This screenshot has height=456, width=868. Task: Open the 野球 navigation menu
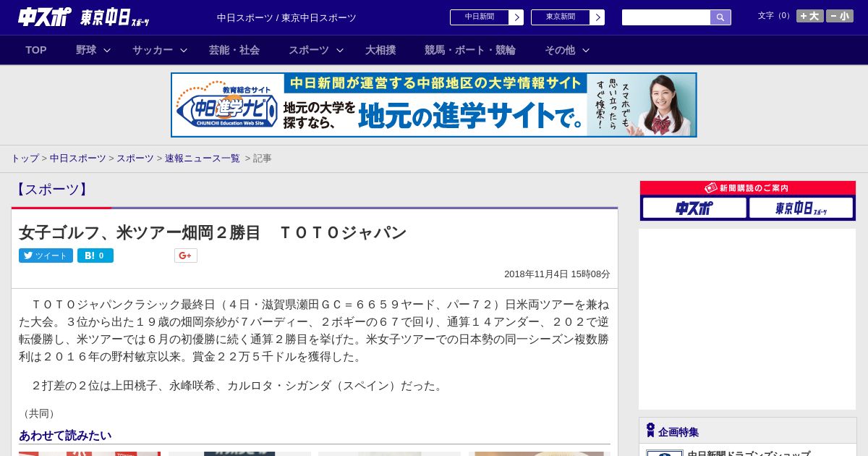86,50
